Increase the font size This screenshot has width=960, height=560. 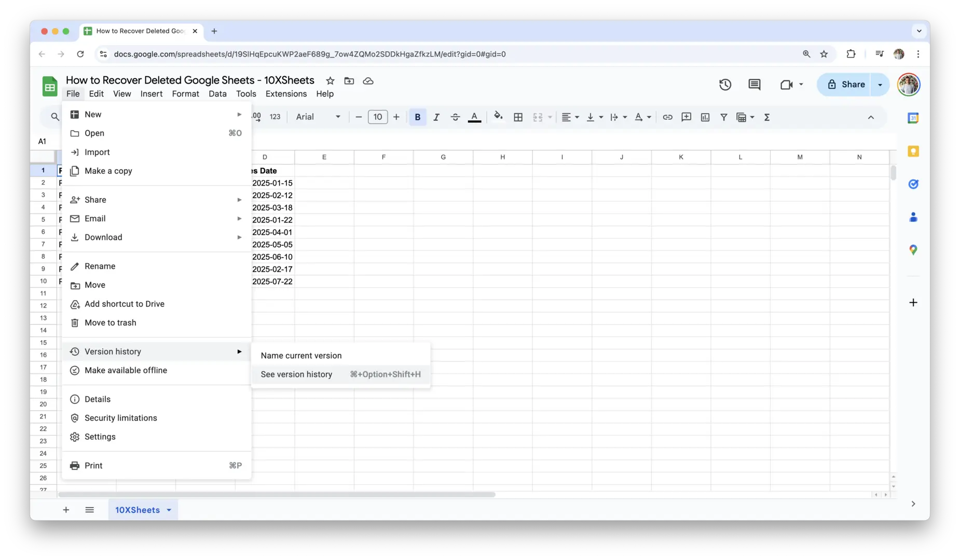pyautogui.click(x=396, y=117)
